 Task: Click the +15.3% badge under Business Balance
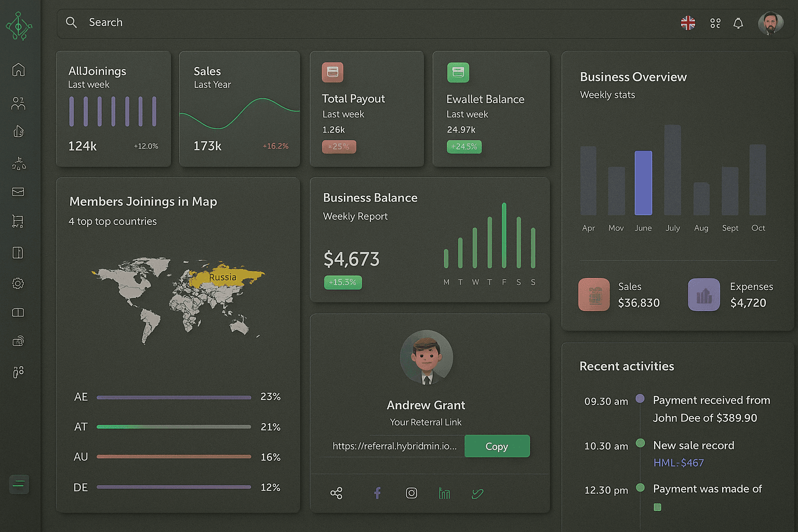click(x=343, y=282)
